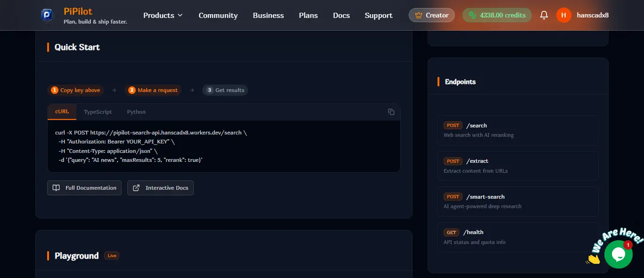Copy the code snippet with copy icon
The height and width of the screenshot is (278, 644).
(391, 112)
